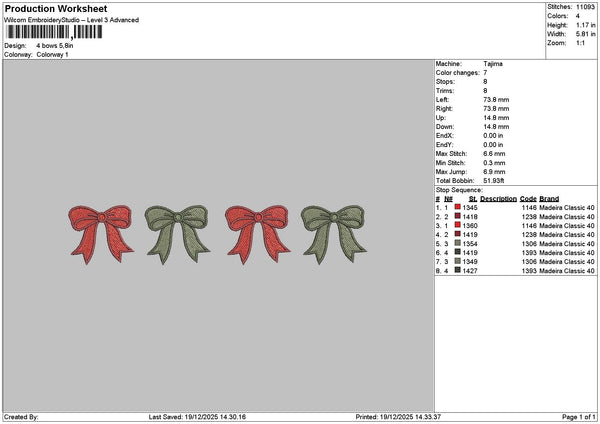Click stitch count "1360" in stop row 3
Viewport: 600px width, 424px height.
point(470,226)
